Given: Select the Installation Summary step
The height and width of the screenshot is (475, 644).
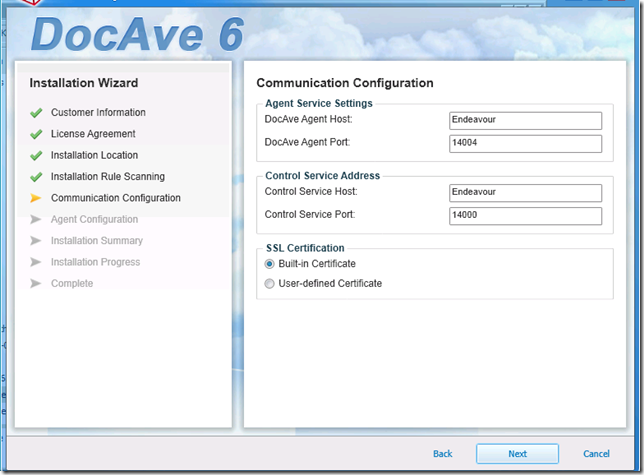Looking at the screenshot, I should 97,241.
